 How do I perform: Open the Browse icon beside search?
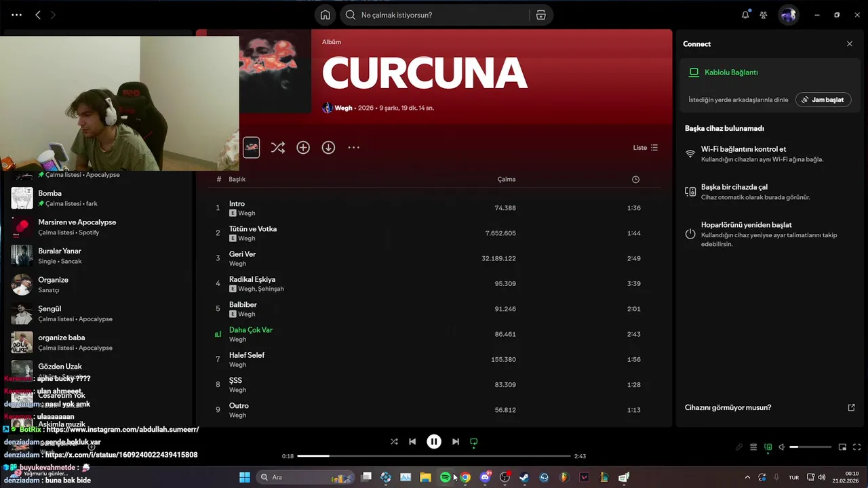click(x=540, y=15)
